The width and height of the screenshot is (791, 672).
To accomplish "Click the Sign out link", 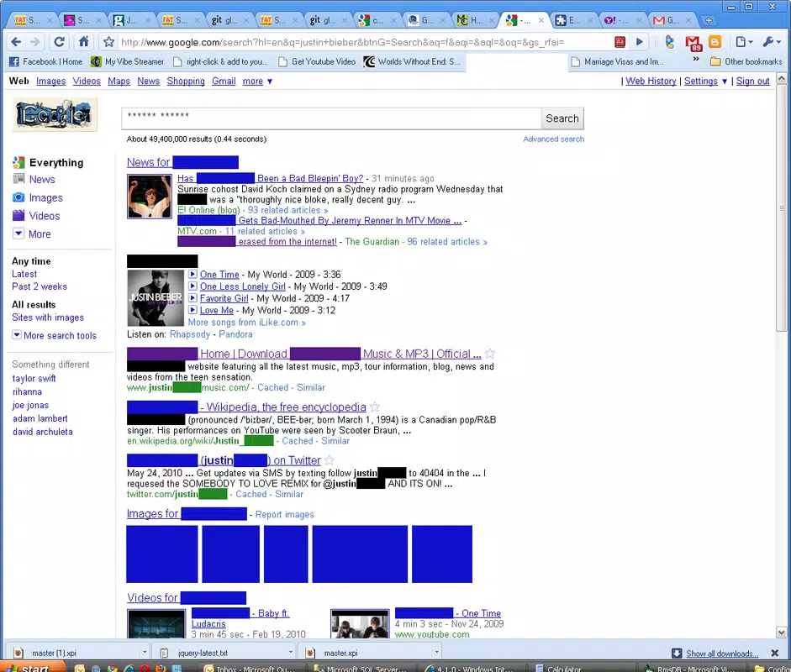I will pyautogui.click(x=752, y=81).
